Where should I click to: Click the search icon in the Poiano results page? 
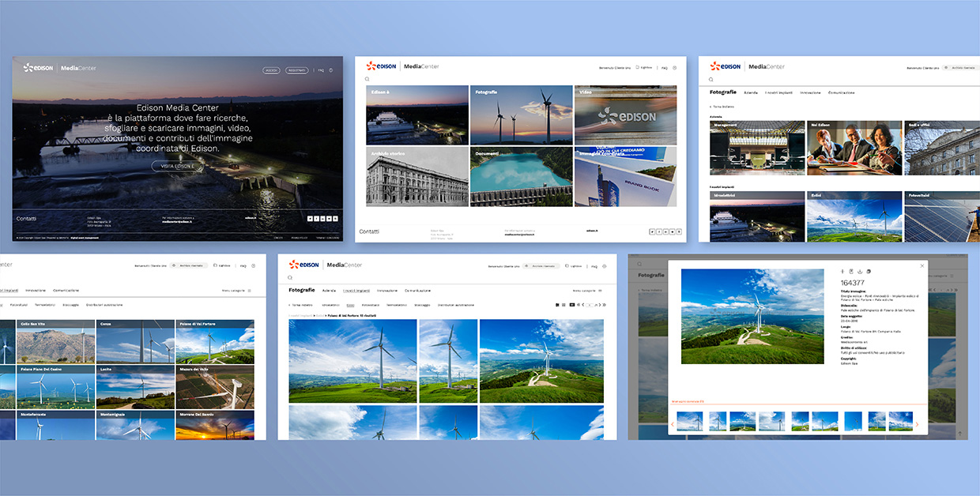290,277
